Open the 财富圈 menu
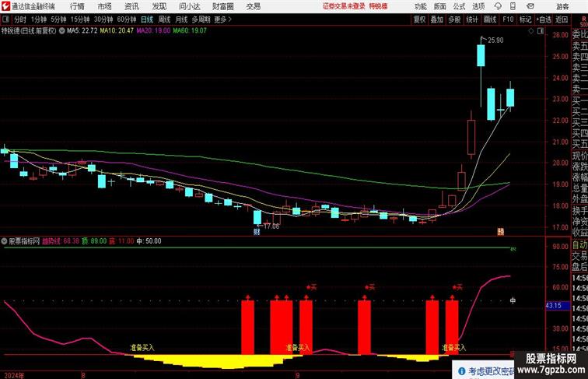588x379 pixels. 223,6
